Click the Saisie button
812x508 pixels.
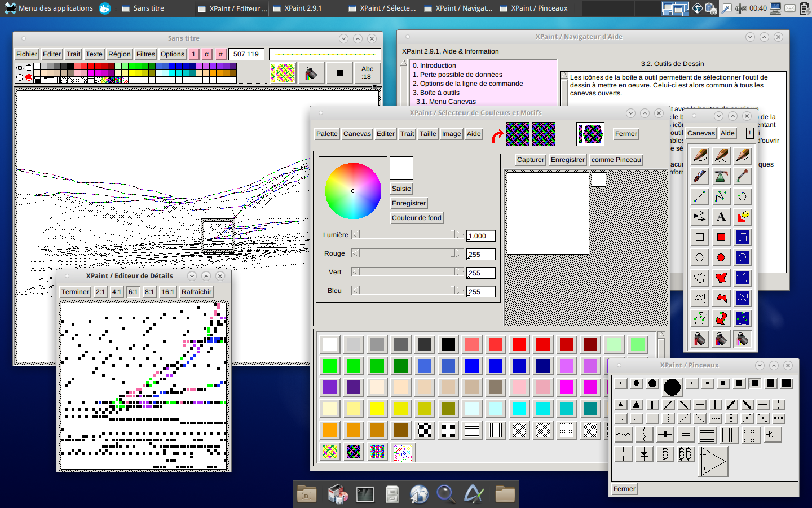pyautogui.click(x=401, y=189)
